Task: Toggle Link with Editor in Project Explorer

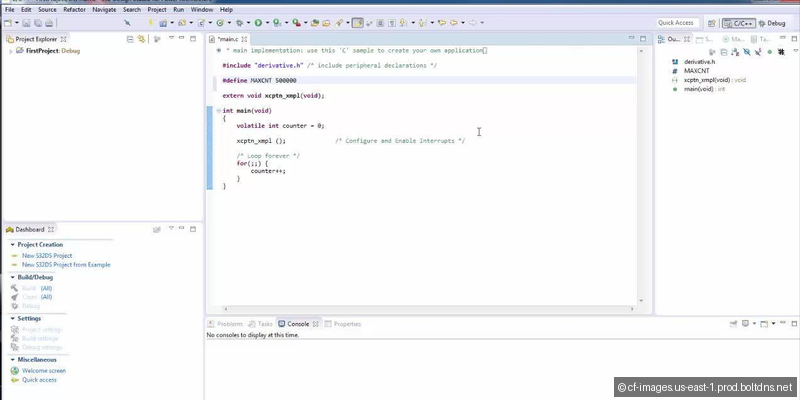Action: click(x=142, y=39)
